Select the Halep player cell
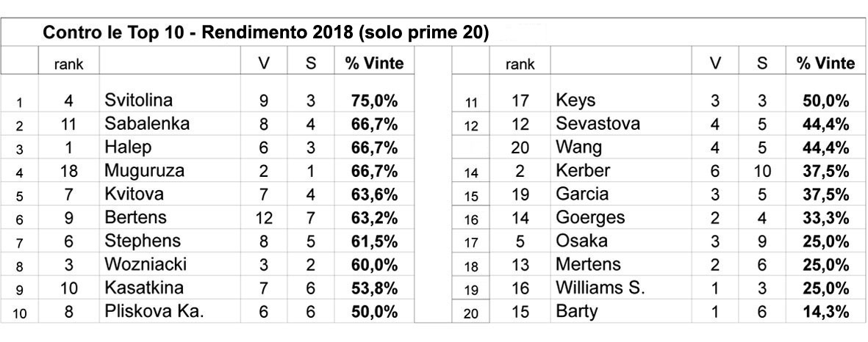This screenshot has height=342, width=868. click(x=128, y=148)
